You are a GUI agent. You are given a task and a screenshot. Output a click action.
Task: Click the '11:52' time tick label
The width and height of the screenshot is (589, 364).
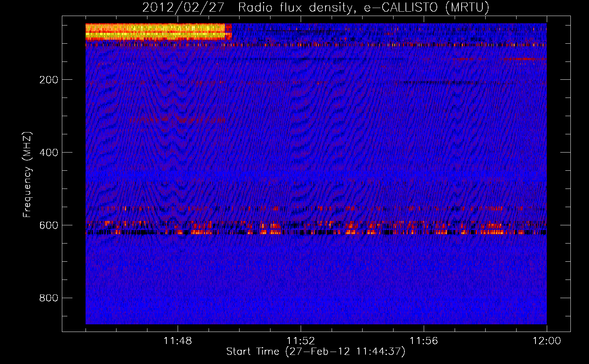click(301, 341)
